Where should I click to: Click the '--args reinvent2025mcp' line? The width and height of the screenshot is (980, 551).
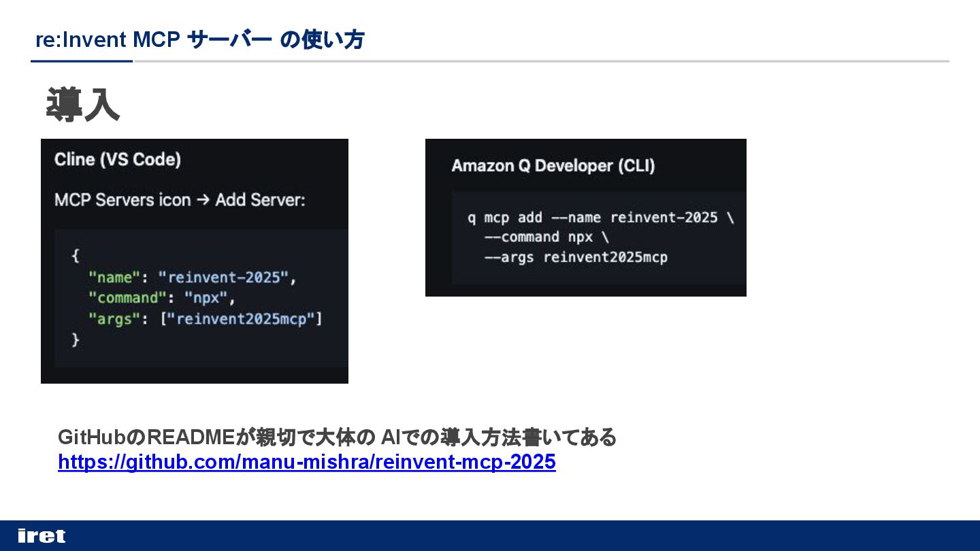tap(576, 257)
